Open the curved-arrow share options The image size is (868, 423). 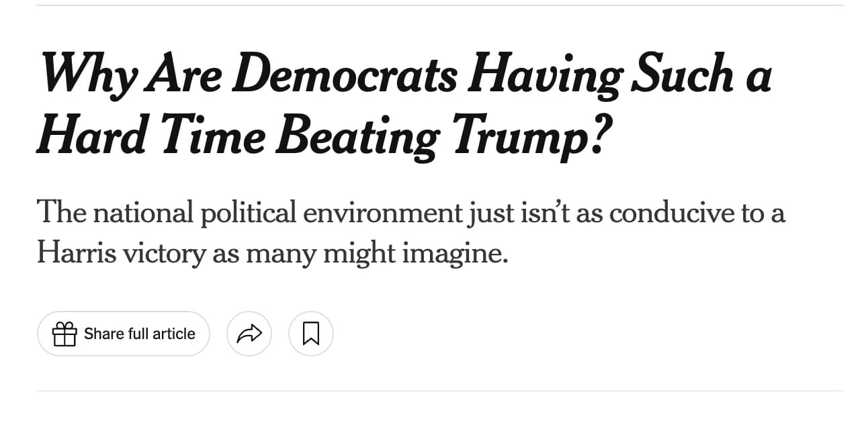[x=249, y=334]
